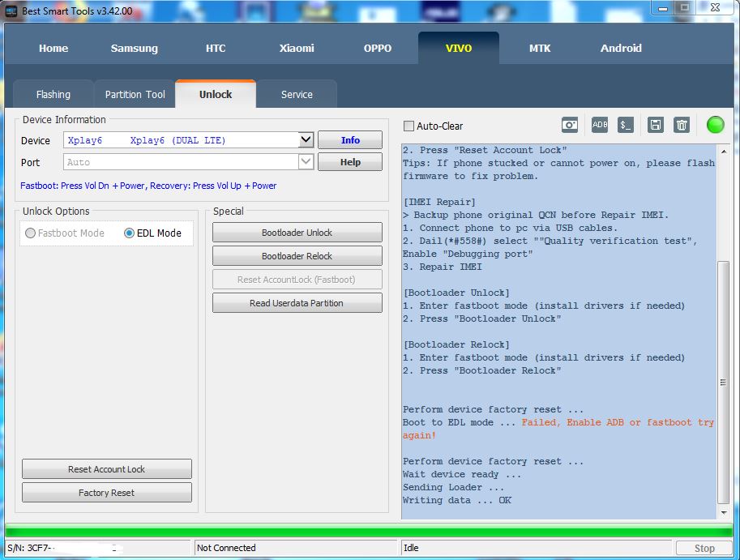Viewport: 740px width, 560px height.
Task: Click the '[Bootloader Unlock]' log heading
Action: [456, 293]
